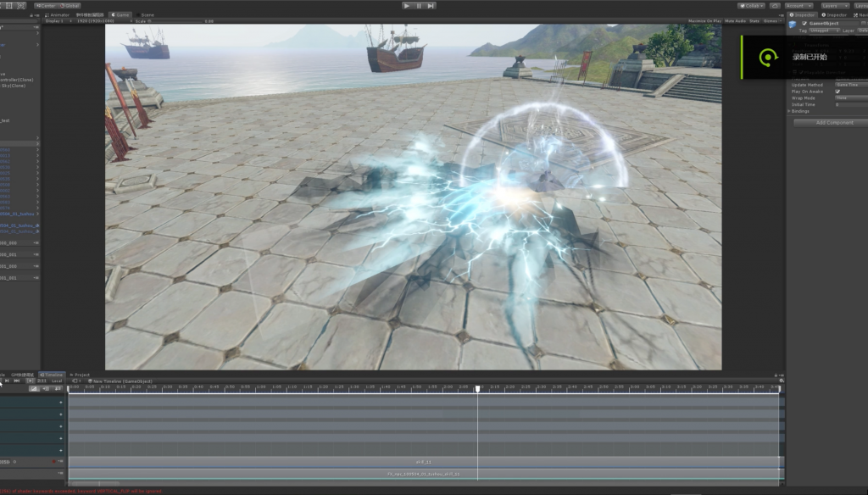This screenshot has height=495, width=868.
Task: Click the Gizmos button
Action: [770, 21]
